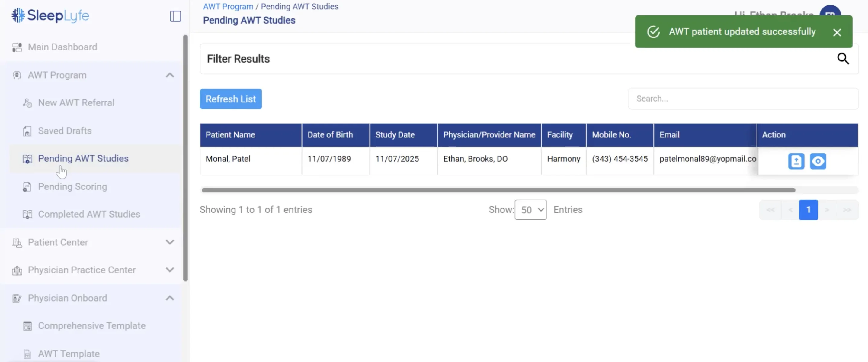Click the AWT Program breadcrumb link

pos(228,6)
